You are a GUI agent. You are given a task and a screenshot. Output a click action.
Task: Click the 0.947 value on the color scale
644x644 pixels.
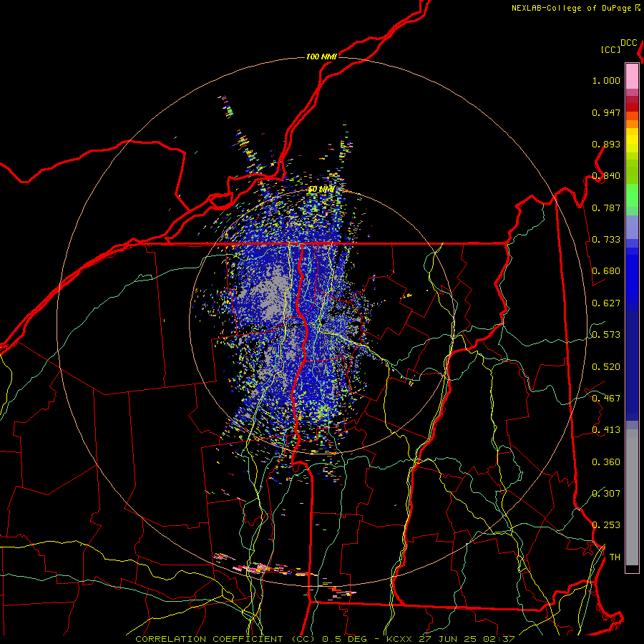pos(606,112)
